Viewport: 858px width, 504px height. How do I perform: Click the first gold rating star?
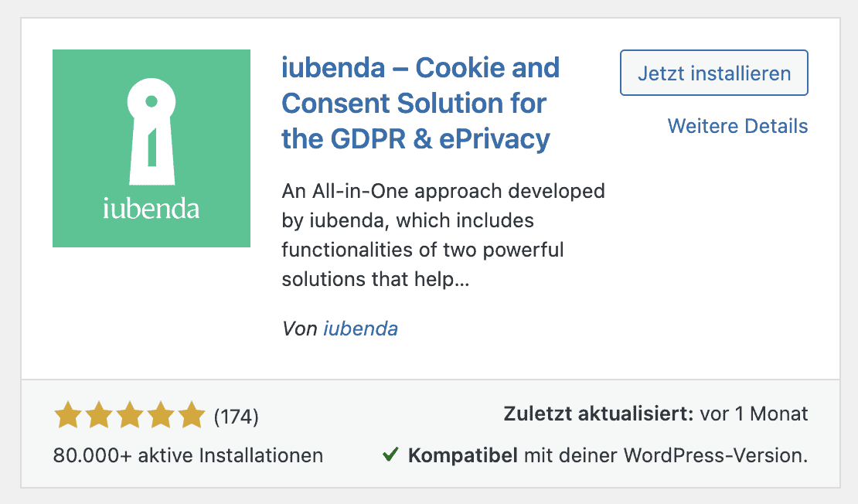click(x=68, y=414)
